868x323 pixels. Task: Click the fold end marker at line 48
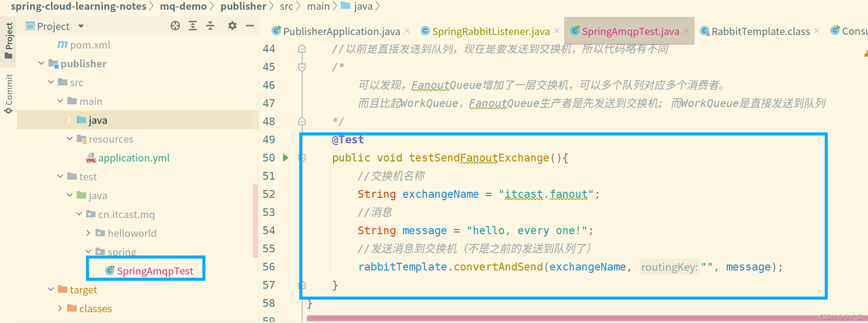coord(302,121)
